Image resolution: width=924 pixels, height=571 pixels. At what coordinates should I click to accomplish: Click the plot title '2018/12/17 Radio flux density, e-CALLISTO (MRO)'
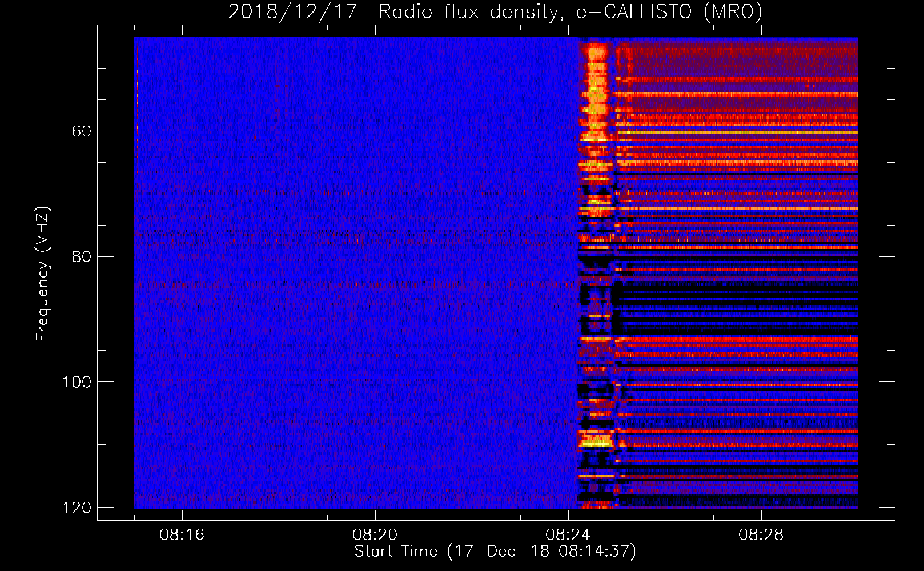[495, 11]
